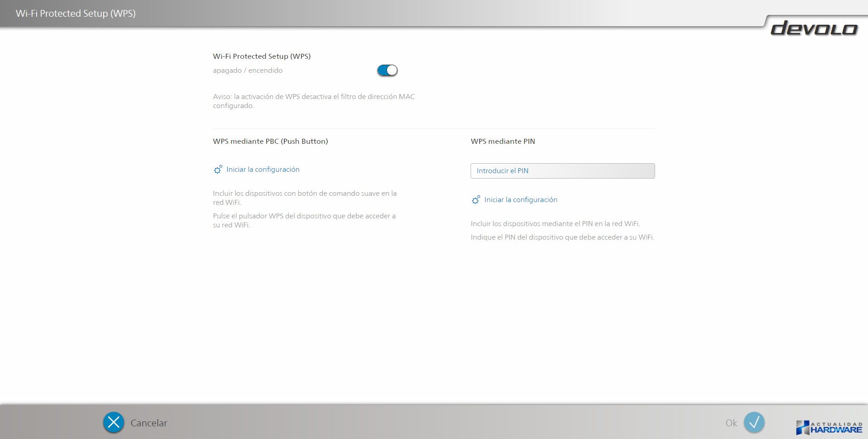The width and height of the screenshot is (868, 439).
Task: Click the page title in the header bar
Action: (x=75, y=14)
